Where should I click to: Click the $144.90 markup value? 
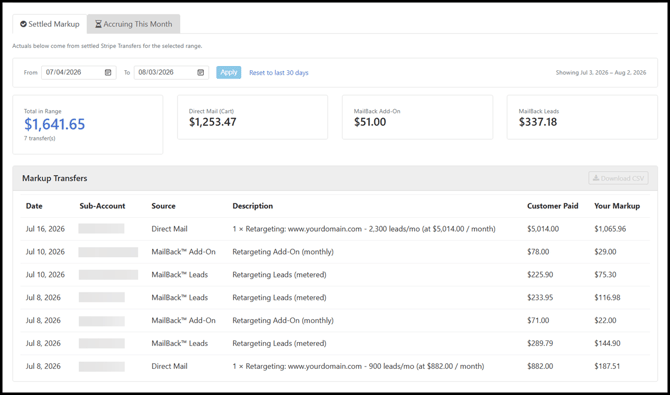[x=607, y=343]
